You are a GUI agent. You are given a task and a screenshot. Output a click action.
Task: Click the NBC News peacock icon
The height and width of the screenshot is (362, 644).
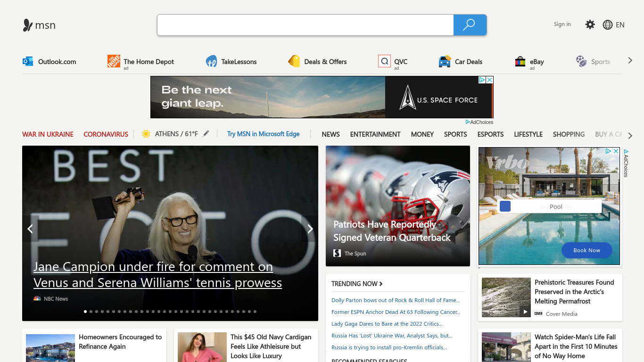pos(37,299)
